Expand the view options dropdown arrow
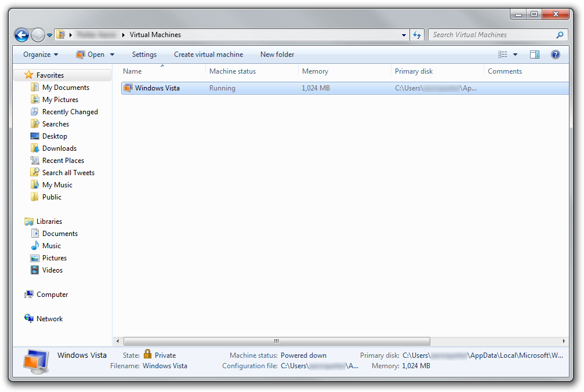This screenshot has height=392, width=584. point(516,55)
